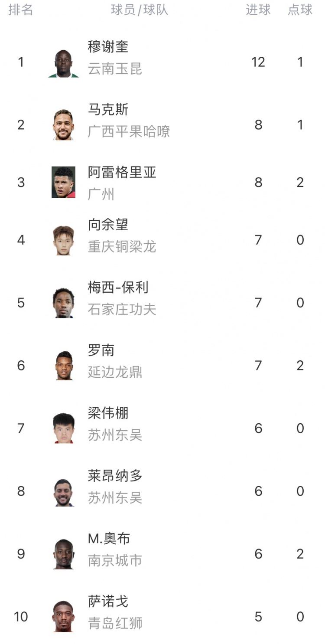
Task: Click the avatar photo next to 穆谢奎
Action: (x=63, y=63)
